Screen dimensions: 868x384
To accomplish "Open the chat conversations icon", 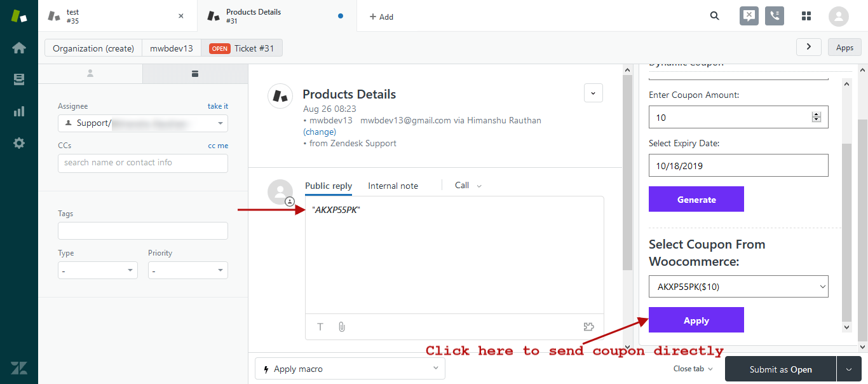I will pos(749,17).
